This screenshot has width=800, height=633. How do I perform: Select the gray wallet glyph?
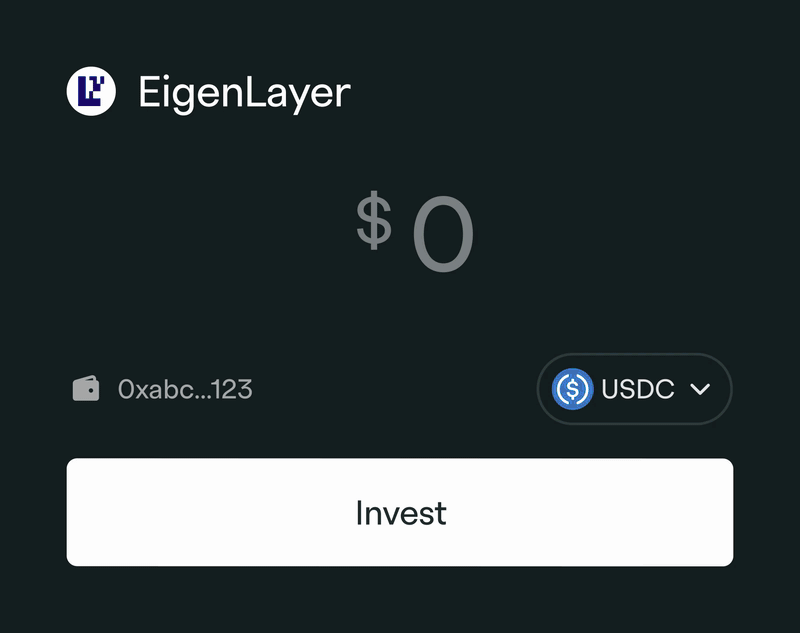86,388
